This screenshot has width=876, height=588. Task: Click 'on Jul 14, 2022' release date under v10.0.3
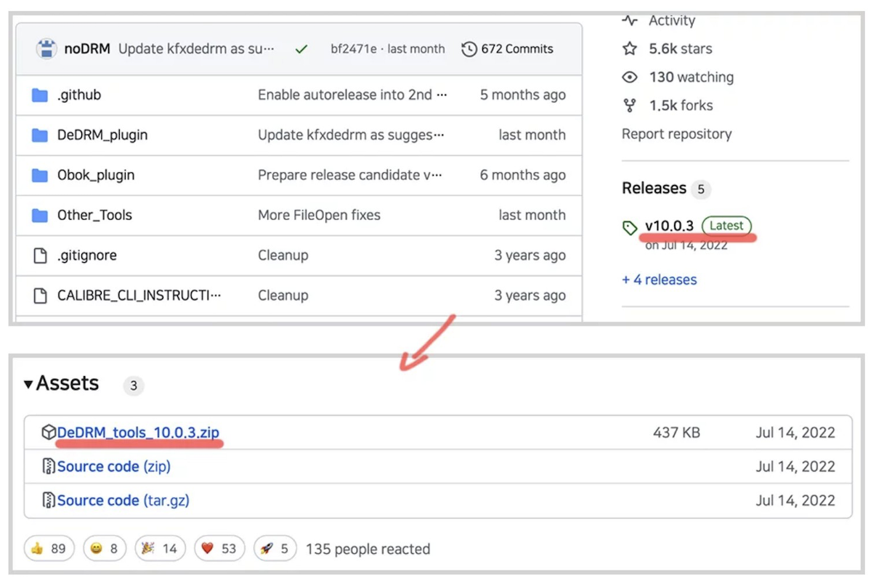(686, 245)
